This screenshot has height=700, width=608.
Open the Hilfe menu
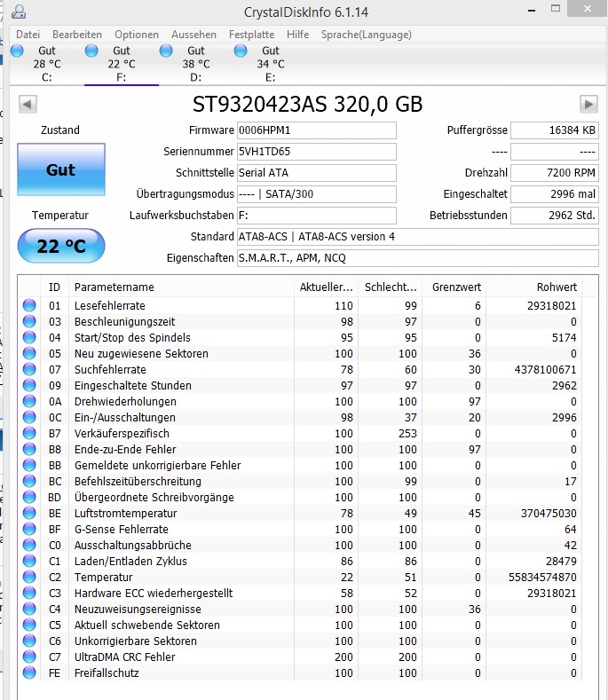pos(297,35)
